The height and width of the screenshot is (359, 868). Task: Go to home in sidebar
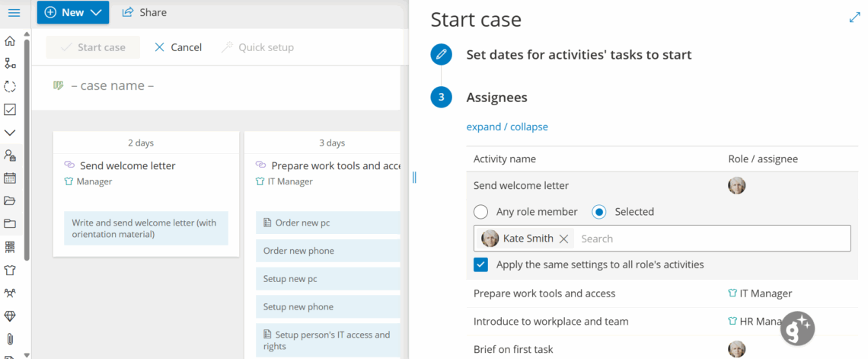coord(10,41)
